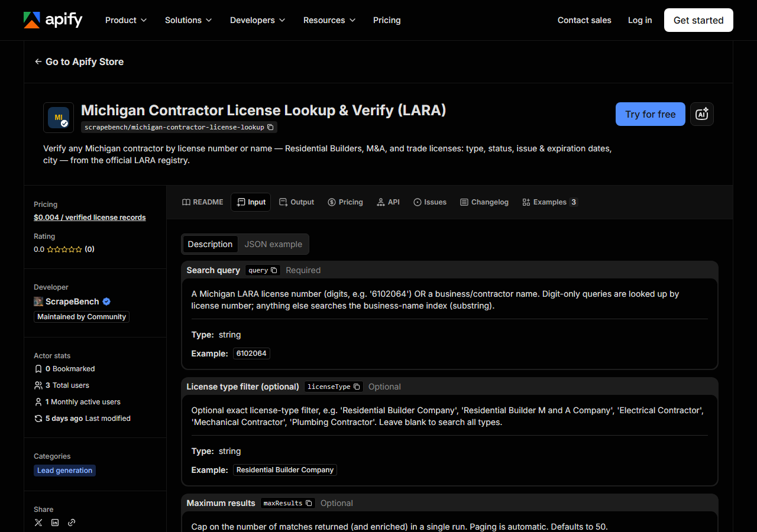Screen dimensions: 757x532
Task: Click the Lead generation category tag
Action: tap(64, 471)
